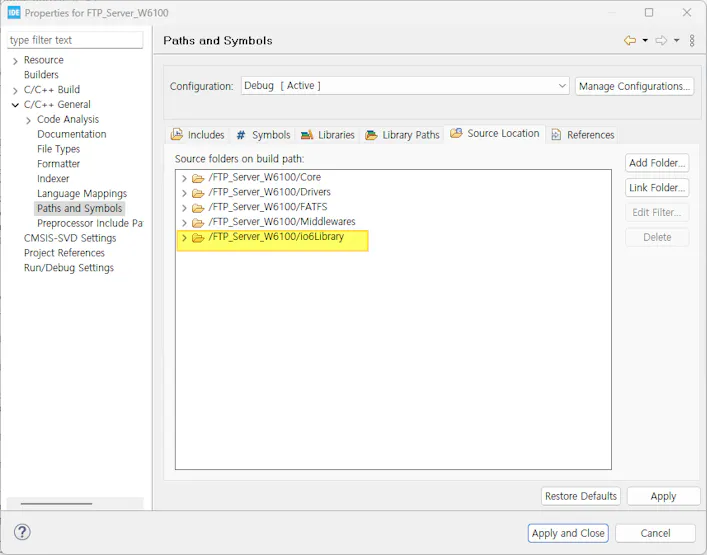Expand the Code Analysis tree node
This screenshot has height=555, width=707.
click(28, 120)
